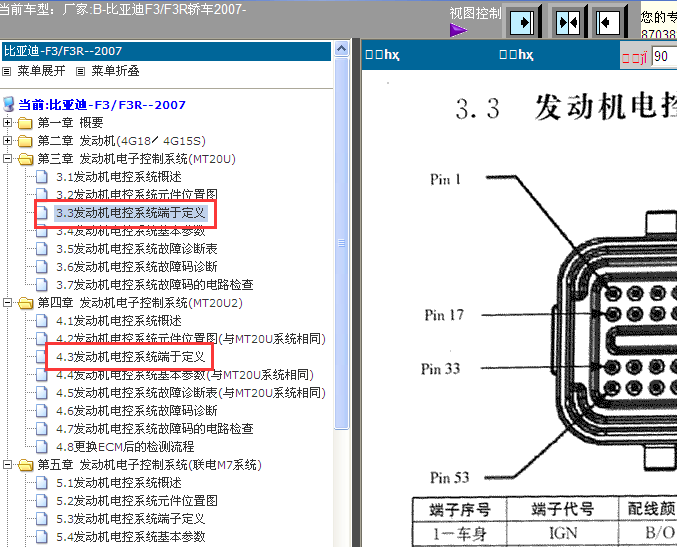Select 第五章 发动机电子控制系统(联电M7系统) label
This screenshot has width=677, height=547.
(x=149, y=465)
